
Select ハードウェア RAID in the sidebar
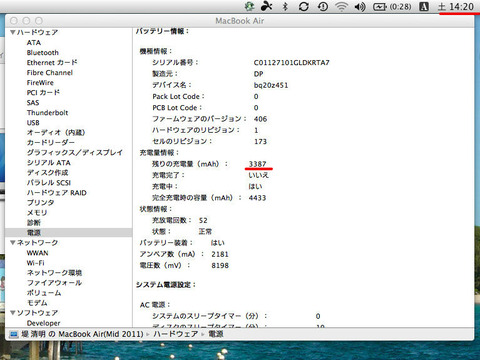pos(57,193)
